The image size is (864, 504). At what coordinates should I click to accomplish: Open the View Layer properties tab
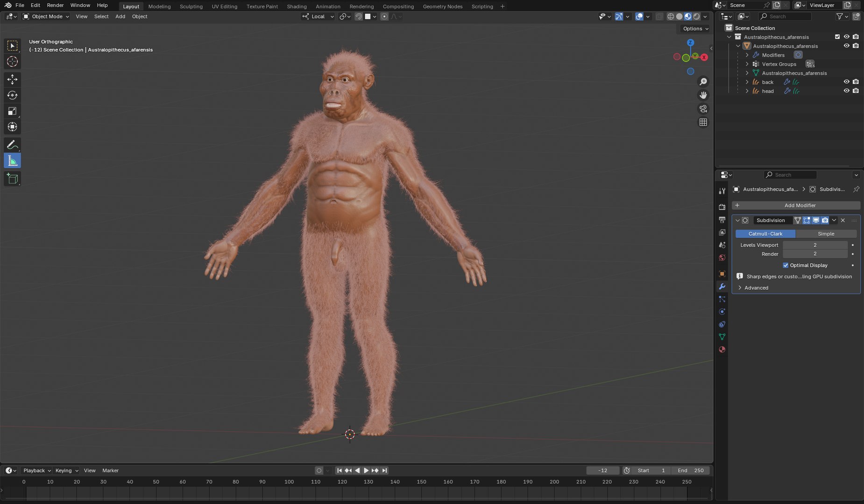[x=722, y=232]
